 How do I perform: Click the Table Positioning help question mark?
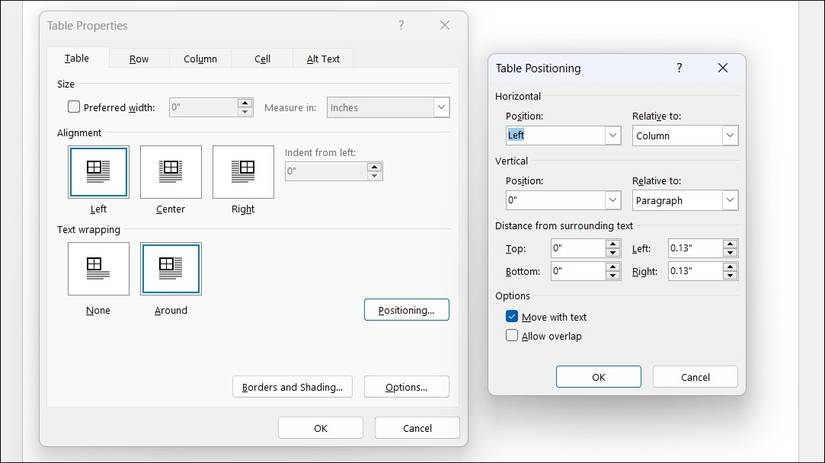click(679, 68)
